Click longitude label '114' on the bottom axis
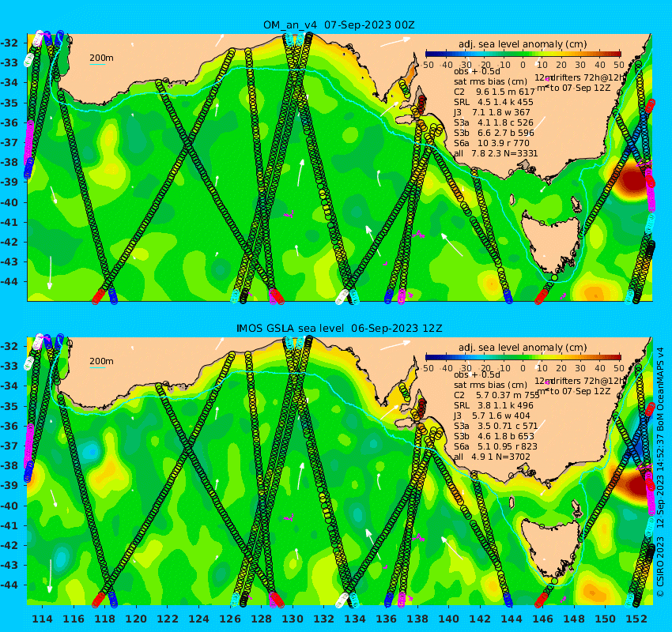Screen dimensions: 672x632 point(43,619)
